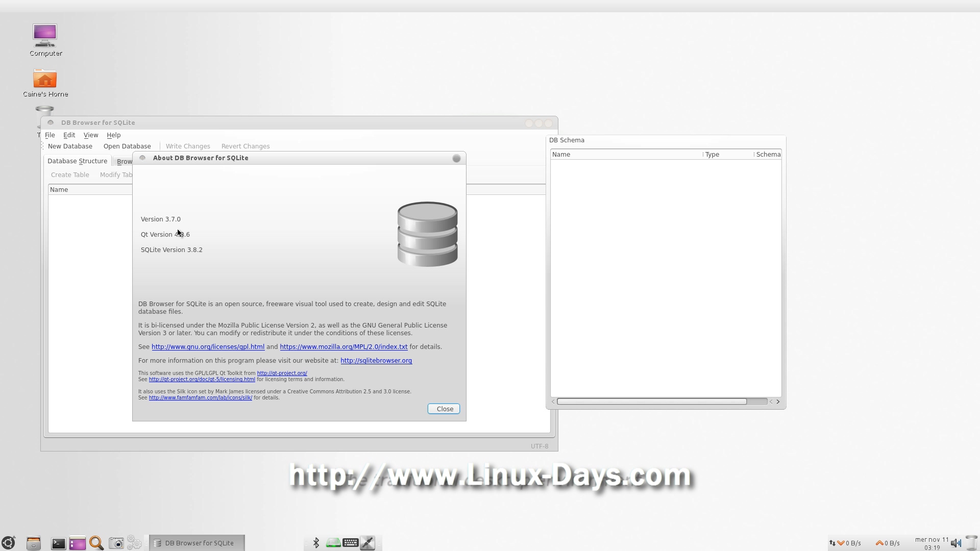The image size is (980, 551).
Task: Click the SQLite Version 3.8.2 text
Action: point(171,250)
